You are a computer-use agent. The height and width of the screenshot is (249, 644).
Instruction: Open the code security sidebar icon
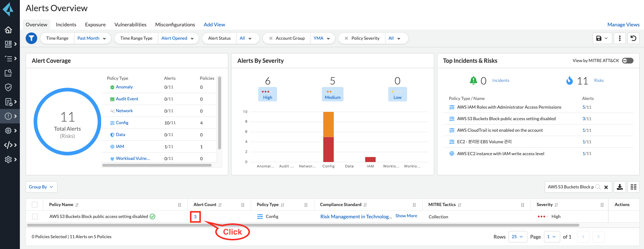(x=8, y=145)
